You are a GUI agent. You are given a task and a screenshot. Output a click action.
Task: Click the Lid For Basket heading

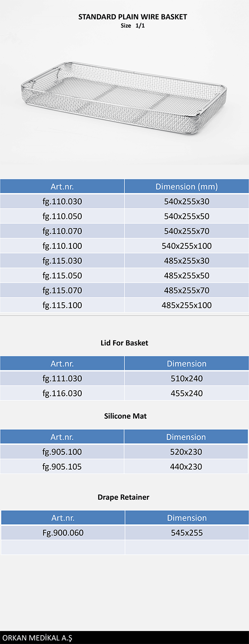124,343
